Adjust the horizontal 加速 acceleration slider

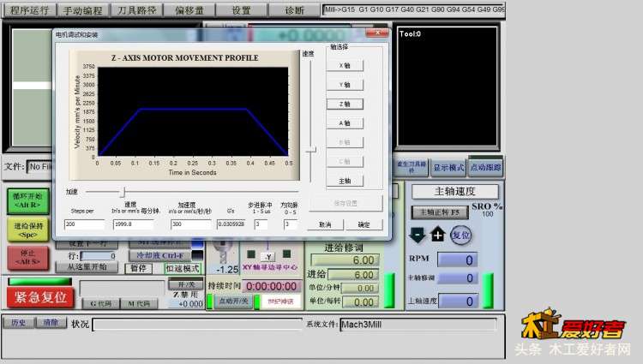pos(123,192)
